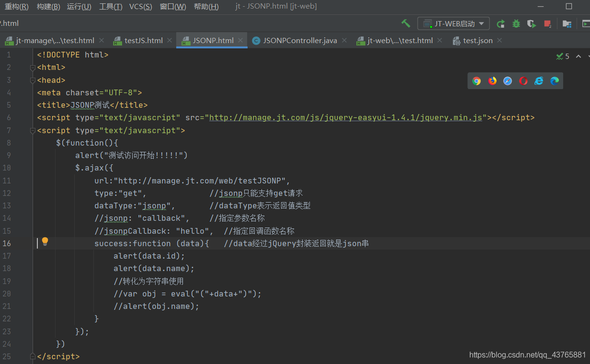Click //jsonpCallback: "hello" comment line
This screenshot has width=590, height=364.
(x=154, y=231)
